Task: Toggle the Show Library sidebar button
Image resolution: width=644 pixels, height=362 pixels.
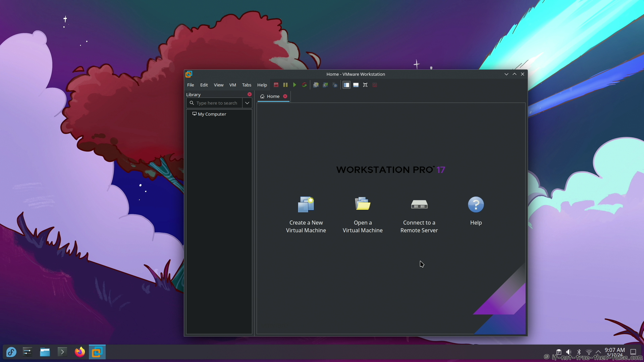Action: 346,85
